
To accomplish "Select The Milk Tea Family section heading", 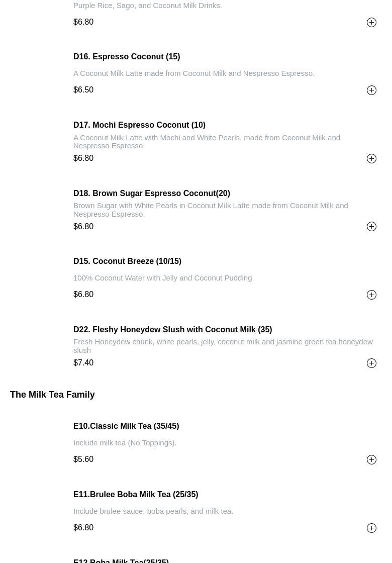I will click(x=52, y=394).
